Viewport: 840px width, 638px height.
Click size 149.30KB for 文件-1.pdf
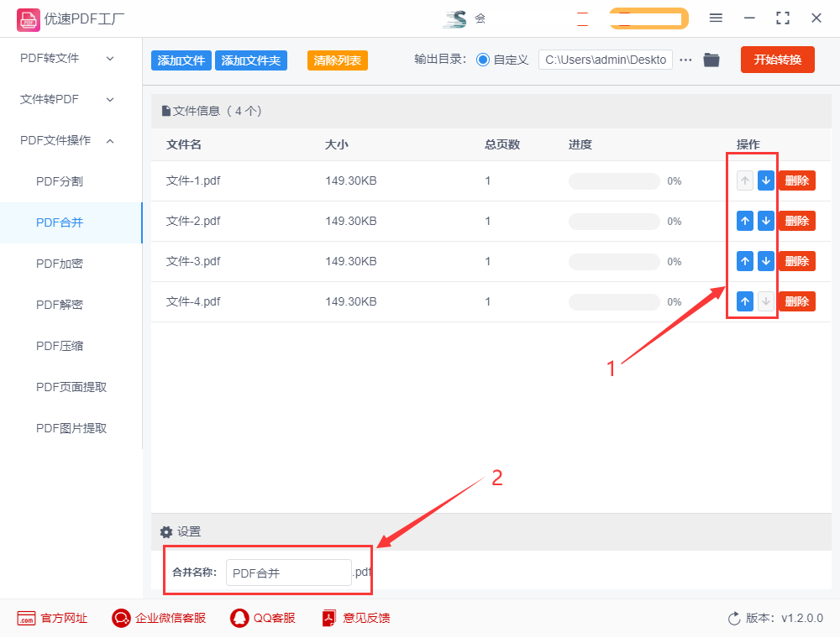point(351,181)
